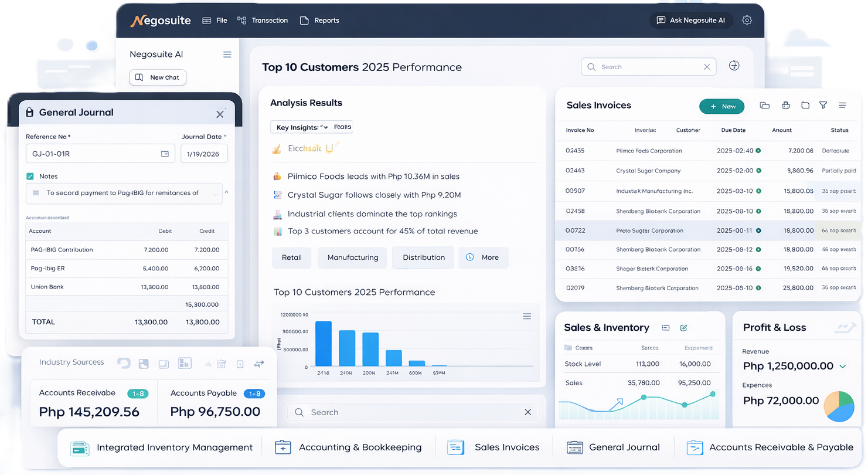The height and width of the screenshot is (475, 868).
Task: Click the Profit & Loss pie chart
Action: (839, 406)
